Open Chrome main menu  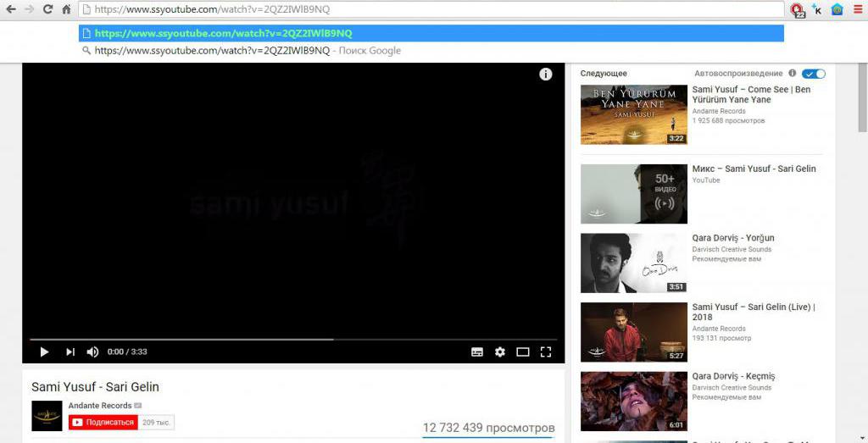pos(858,9)
